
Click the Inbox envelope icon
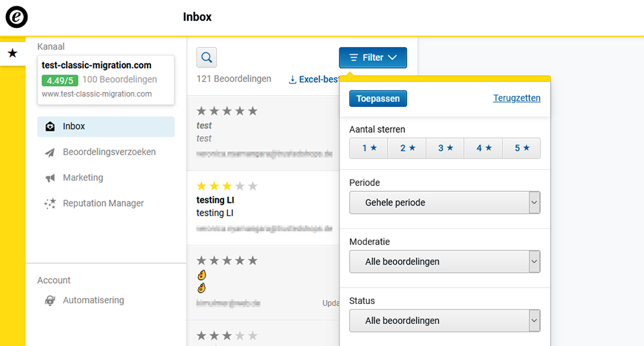tap(50, 126)
